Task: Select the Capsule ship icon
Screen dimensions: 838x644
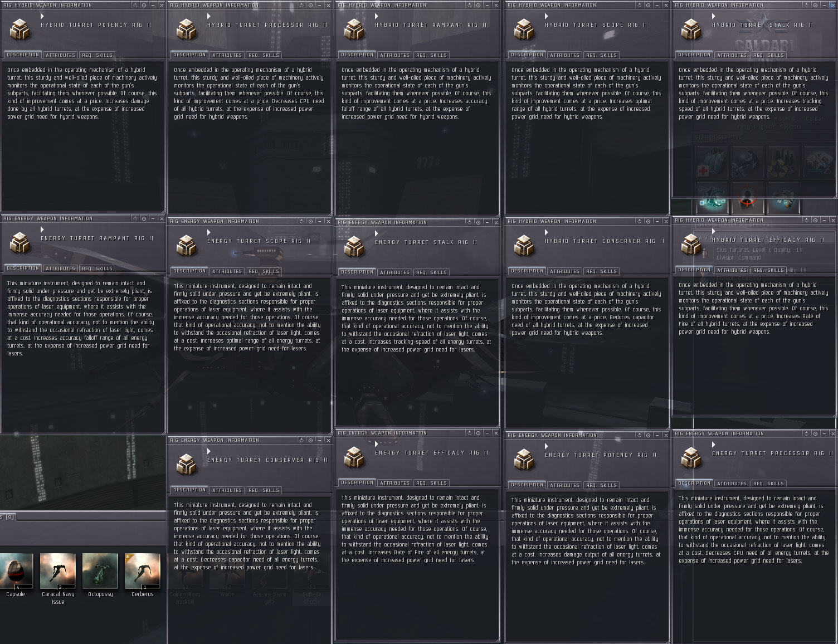Action: [x=16, y=571]
